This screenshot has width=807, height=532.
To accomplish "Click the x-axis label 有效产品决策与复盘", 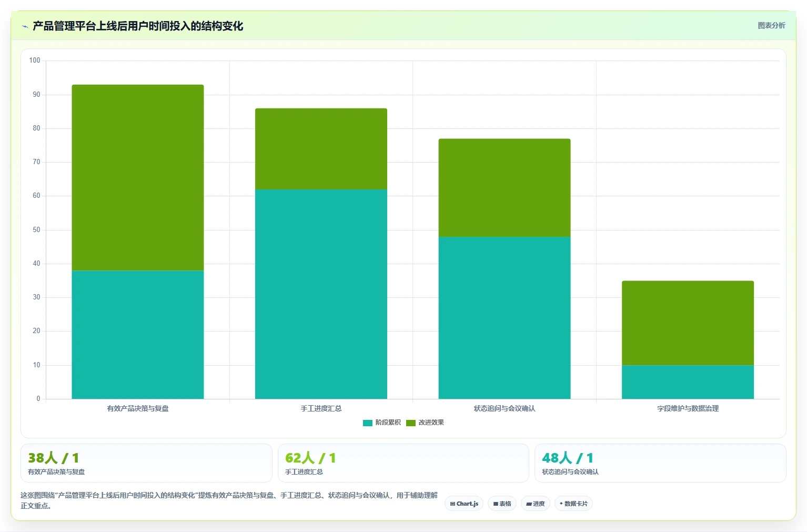I will click(x=138, y=408).
